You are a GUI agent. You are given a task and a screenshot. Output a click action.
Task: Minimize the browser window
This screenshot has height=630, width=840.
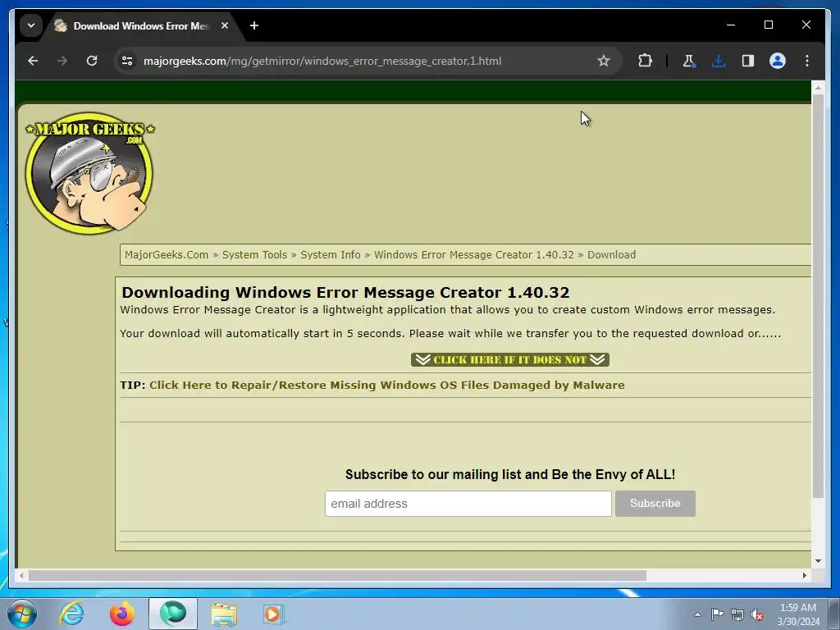click(x=731, y=25)
